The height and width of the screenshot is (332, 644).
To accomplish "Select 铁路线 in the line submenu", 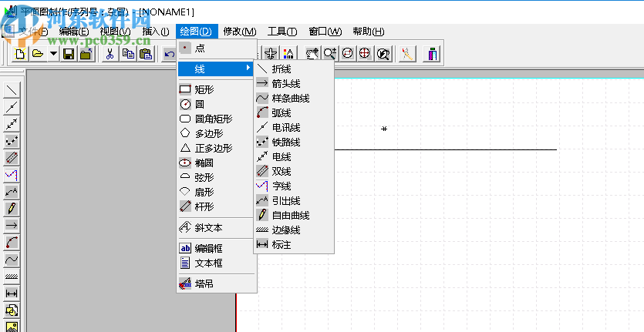I will tap(294, 143).
